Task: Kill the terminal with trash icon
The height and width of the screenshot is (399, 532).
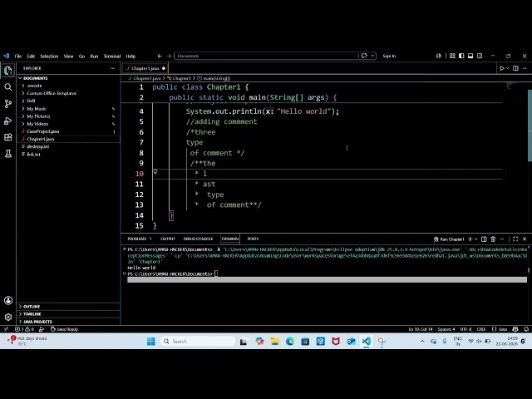Action: [493, 239]
